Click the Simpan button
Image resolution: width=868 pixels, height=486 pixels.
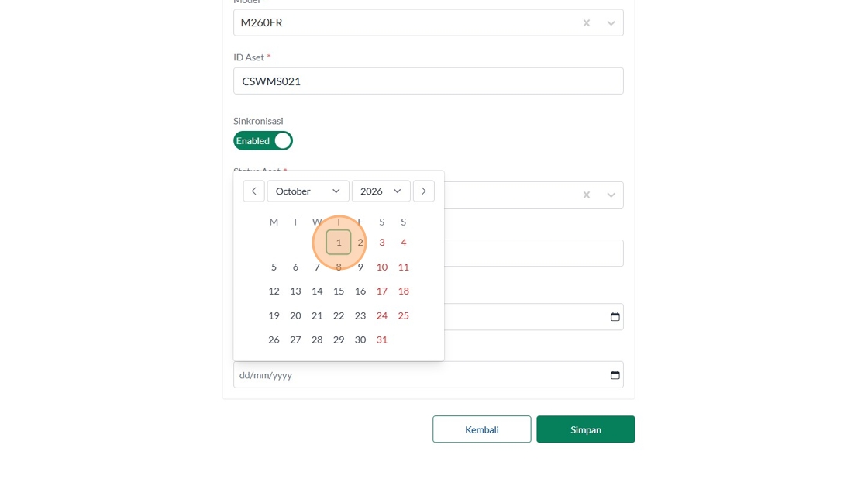585,429
